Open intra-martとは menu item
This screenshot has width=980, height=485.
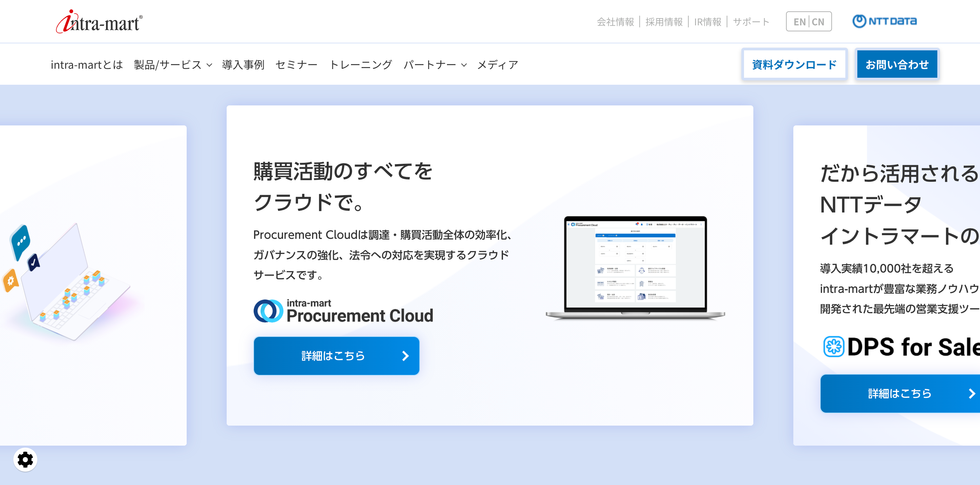[x=87, y=65]
